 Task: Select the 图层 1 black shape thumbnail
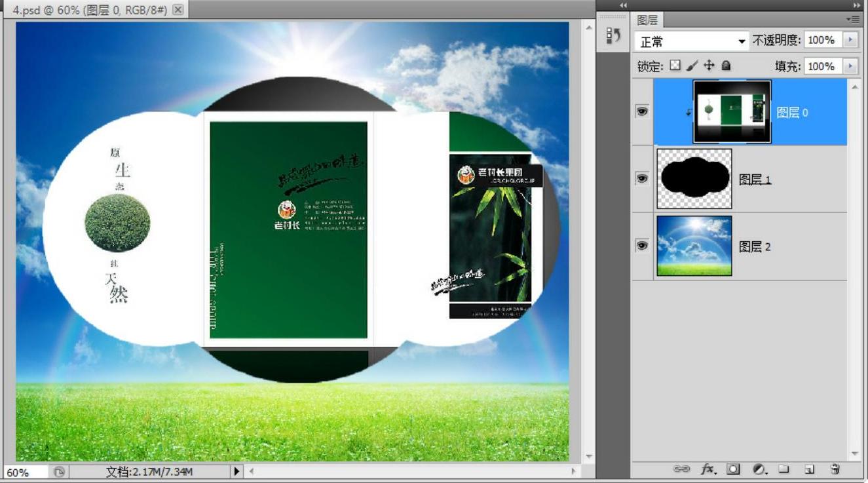(x=694, y=178)
